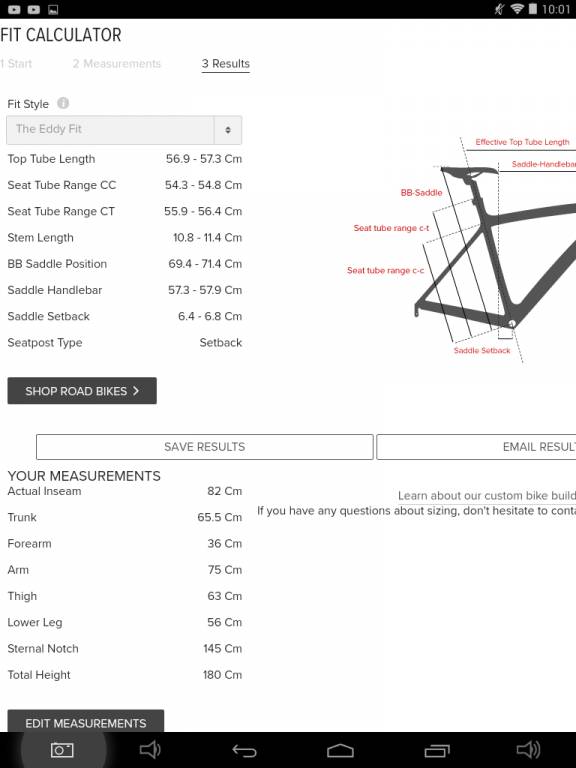This screenshot has height=768, width=576.
Task: Select The Eddy Fit combo box
Action: [x=124, y=130]
